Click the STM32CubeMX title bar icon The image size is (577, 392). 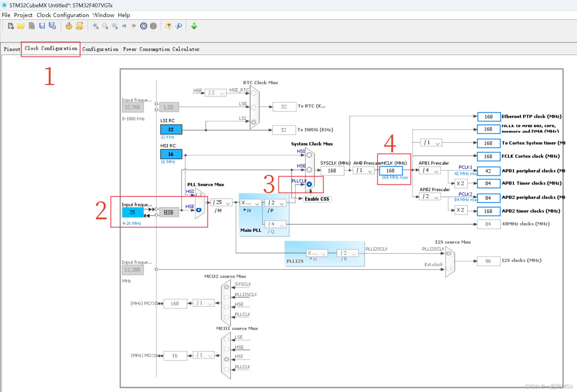tap(4, 5)
